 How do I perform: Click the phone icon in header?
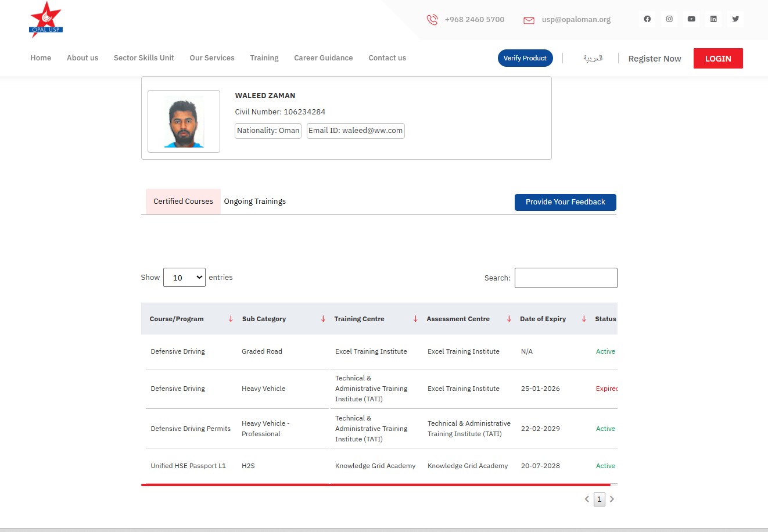click(x=432, y=20)
